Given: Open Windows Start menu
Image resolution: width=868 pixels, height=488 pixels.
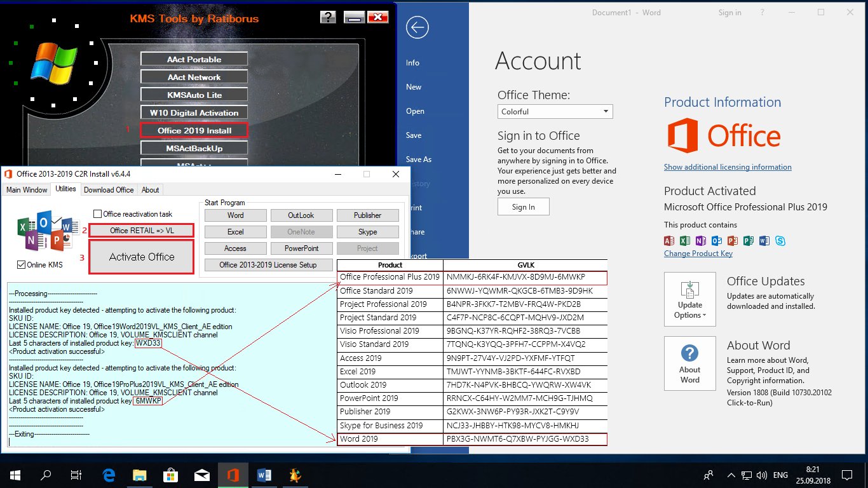Looking at the screenshot, I should pos(15,475).
